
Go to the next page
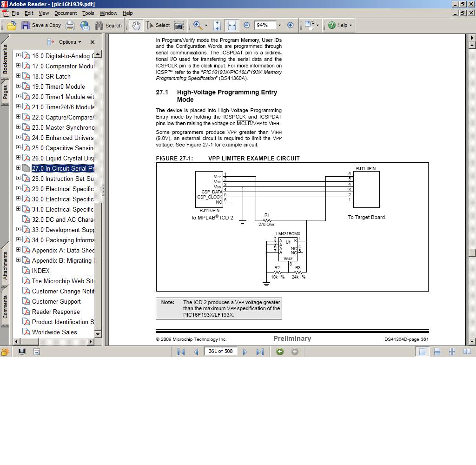[245, 352]
